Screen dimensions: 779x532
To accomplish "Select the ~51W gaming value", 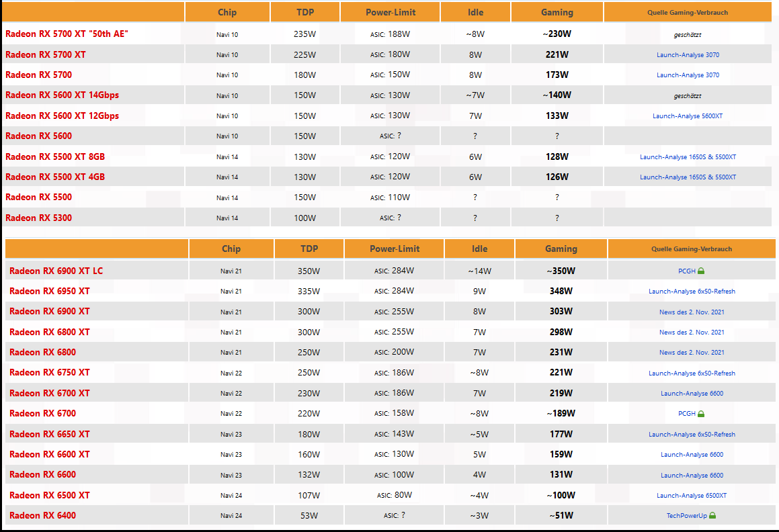I will click(x=561, y=516).
